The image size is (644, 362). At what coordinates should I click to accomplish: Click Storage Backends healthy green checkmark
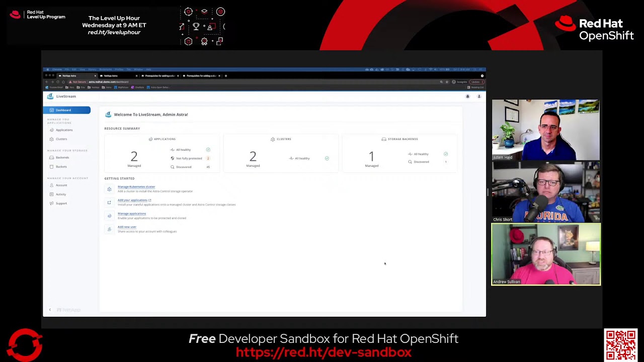pos(446,154)
